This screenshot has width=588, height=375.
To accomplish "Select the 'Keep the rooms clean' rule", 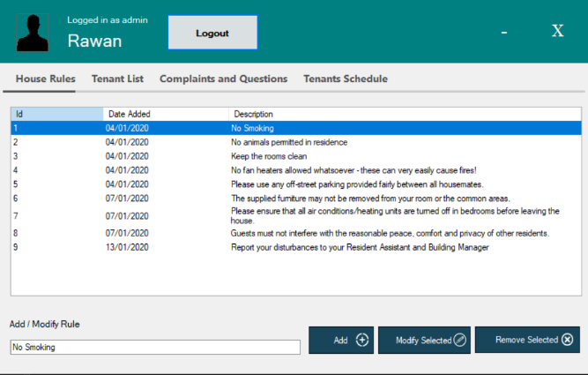I will pos(296,156).
